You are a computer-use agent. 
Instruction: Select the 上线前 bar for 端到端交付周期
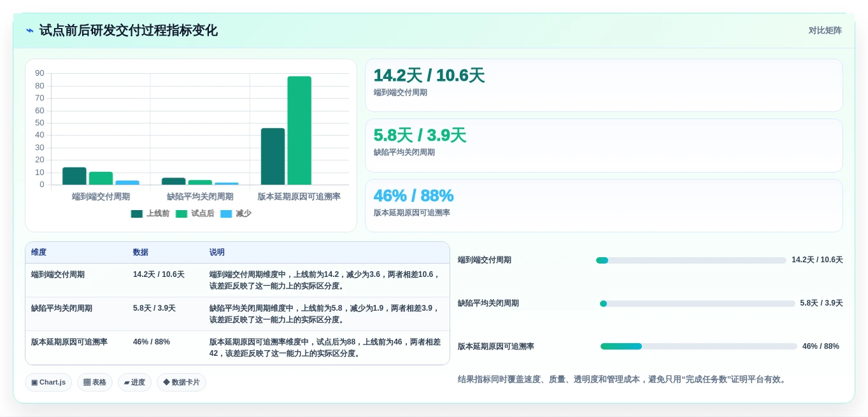coord(75,176)
